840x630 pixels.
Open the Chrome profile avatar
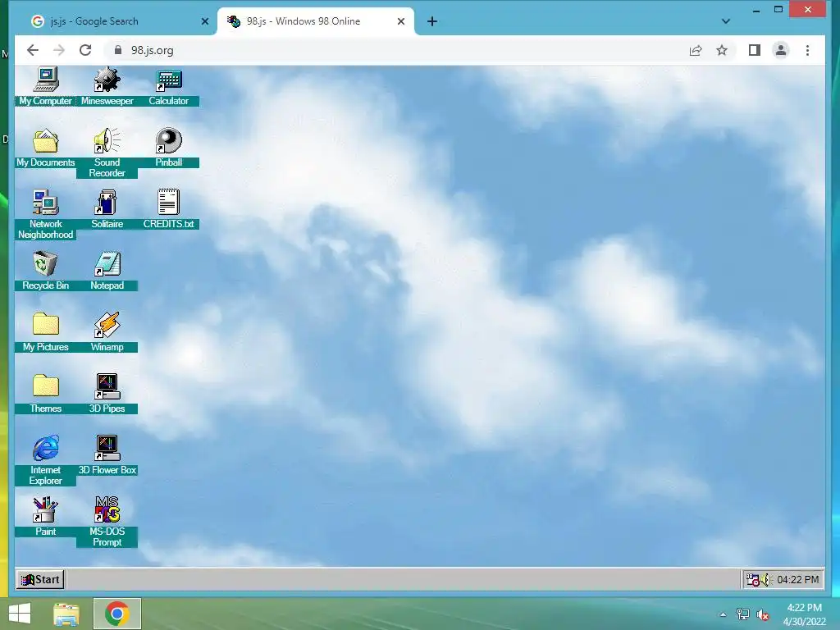[781, 50]
